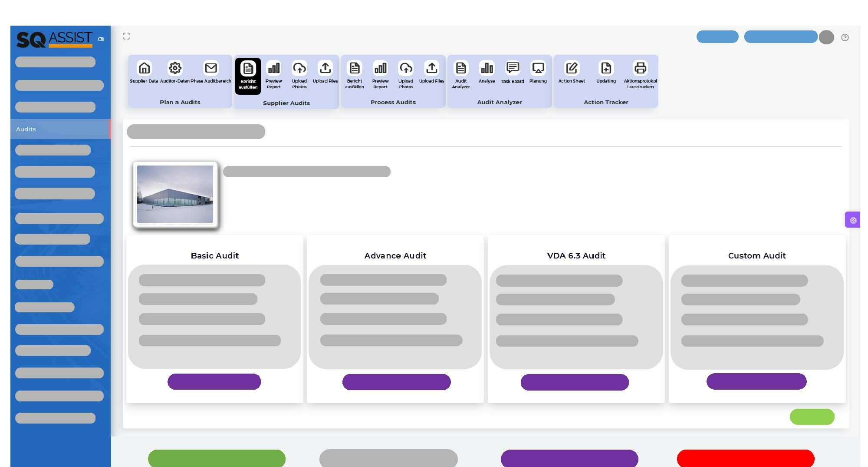The width and height of the screenshot is (868, 467).
Task: Select Audits in the sidebar
Action: coord(60,129)
